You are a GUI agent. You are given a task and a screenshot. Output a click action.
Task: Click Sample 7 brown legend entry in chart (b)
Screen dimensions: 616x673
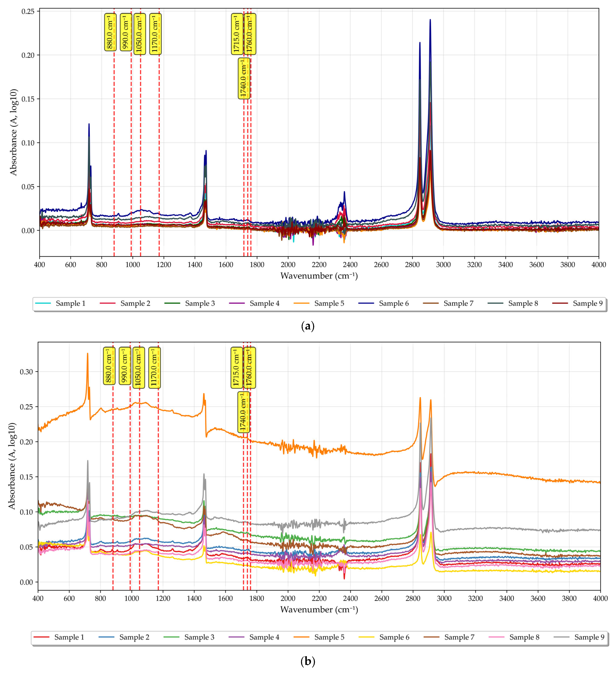coord(459,637)
